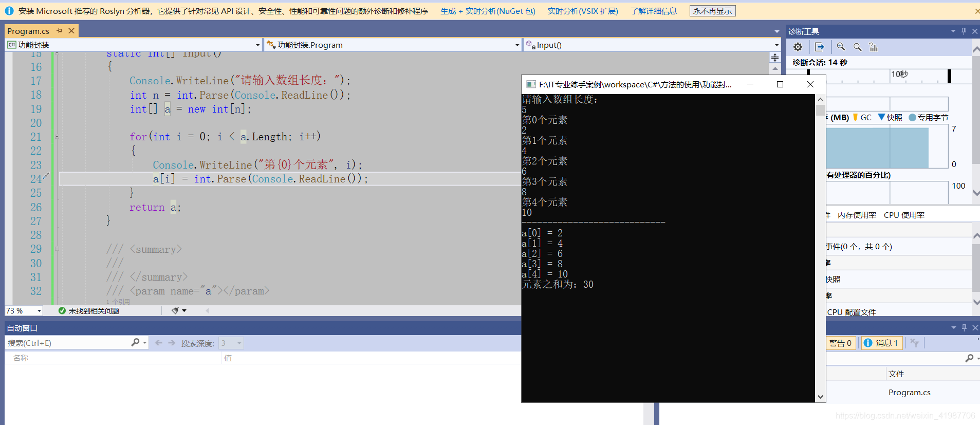Click the 10-second marker on diagnostic timeline
This screenshot has width=980, height=425.
pyautogui.click(x=899, y=74)
